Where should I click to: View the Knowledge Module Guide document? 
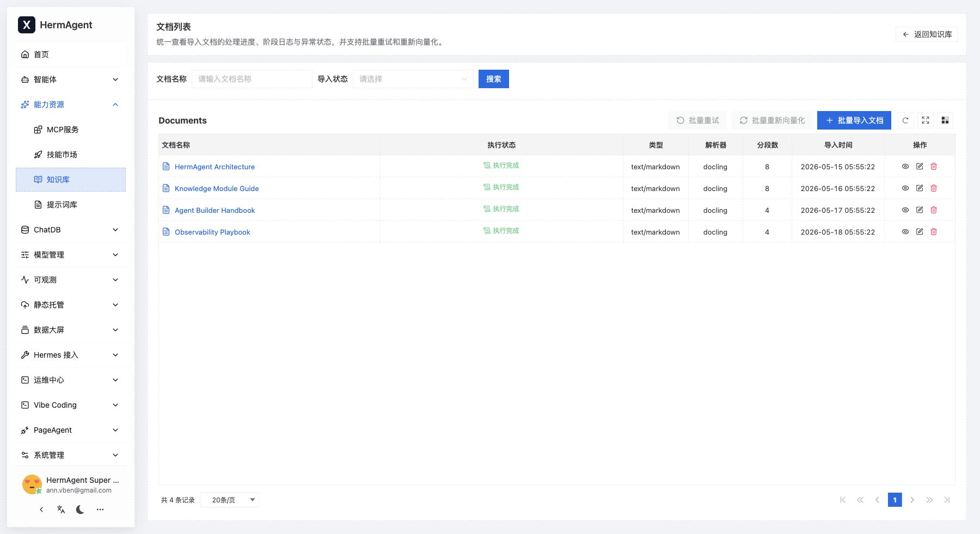pyautogui.click(x=905, y=188)
